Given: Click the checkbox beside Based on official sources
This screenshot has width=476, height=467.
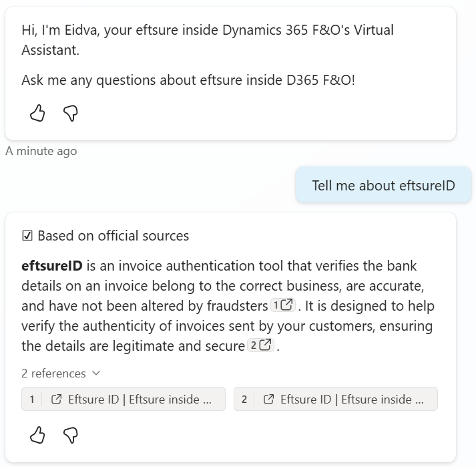Looking at the screenshot, I should point(27,236).
